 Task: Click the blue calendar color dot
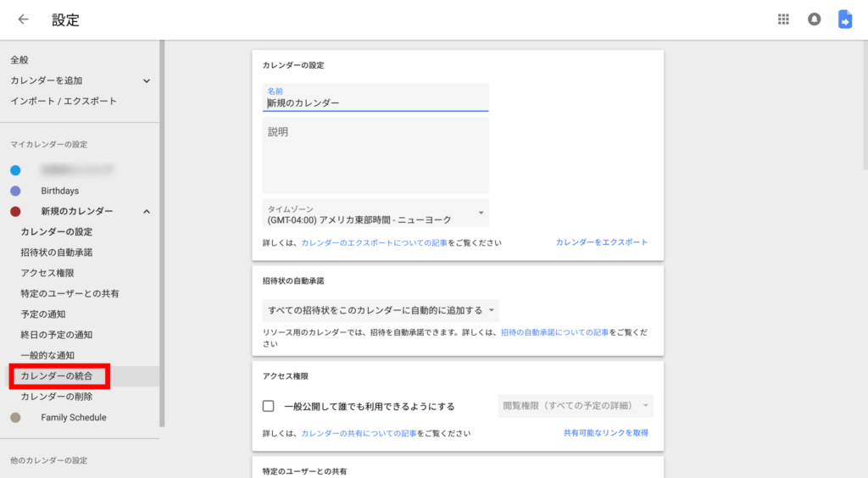pos(15,170)
